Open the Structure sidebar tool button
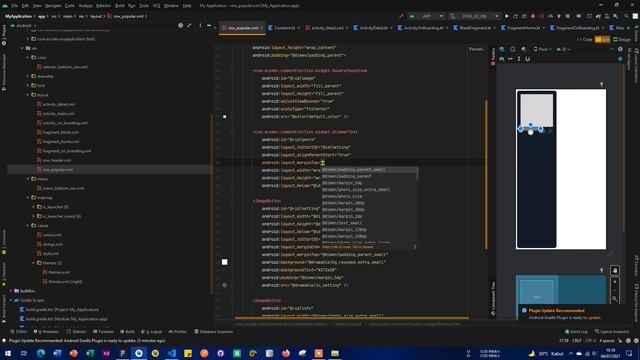 pos(4,242)
